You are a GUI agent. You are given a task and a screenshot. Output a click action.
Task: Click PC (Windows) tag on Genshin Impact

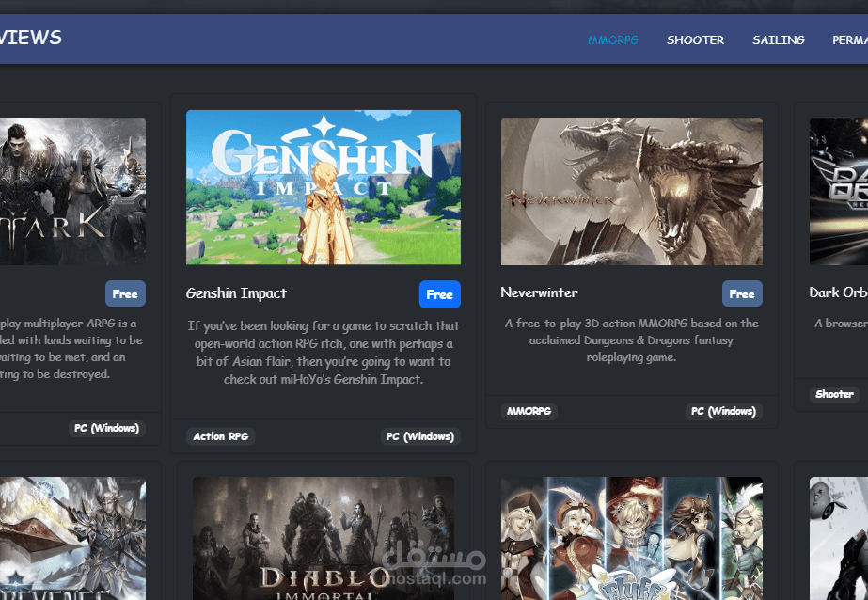click(420, 436)
